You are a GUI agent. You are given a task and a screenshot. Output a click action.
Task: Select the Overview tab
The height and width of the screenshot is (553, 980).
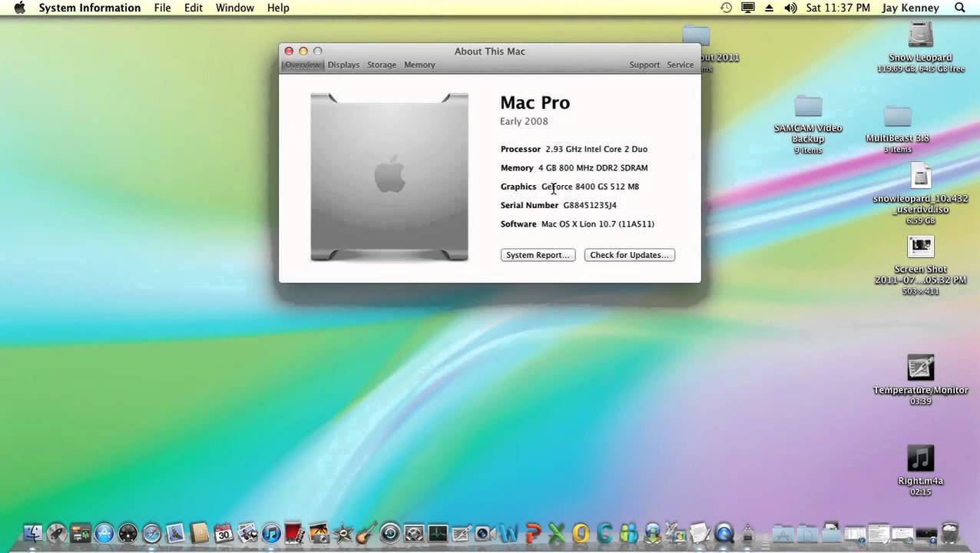click(303, 65)
